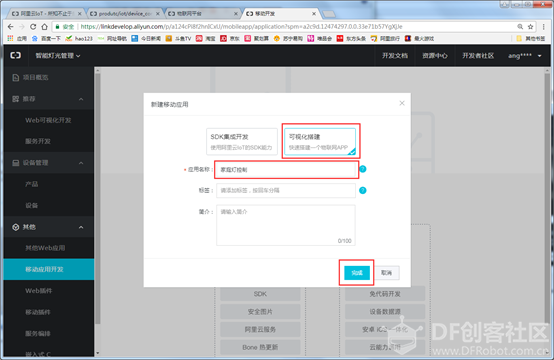Close the 新建移动应用 dialog with X
The image size is (554, 360).
click(402, 103)
